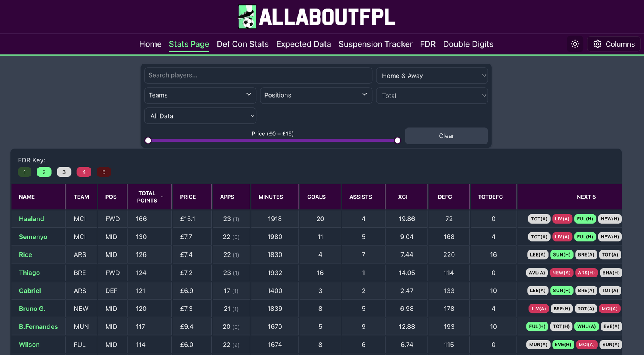Click FDR key swatch 2
The width and height of the screenshot is (644, 355).
coord(44,172)
